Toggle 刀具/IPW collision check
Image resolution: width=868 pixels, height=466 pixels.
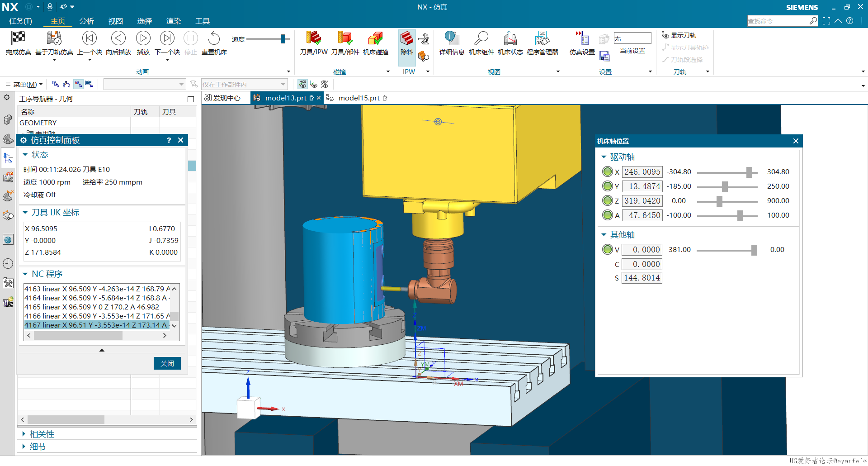click(313, 43)
